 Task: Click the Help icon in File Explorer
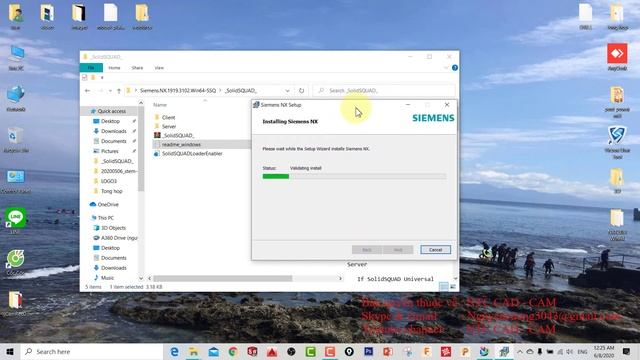455,68
